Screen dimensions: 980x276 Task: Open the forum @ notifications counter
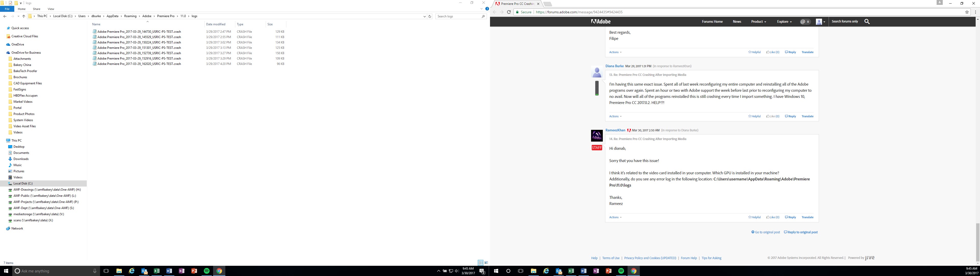pos(805,22)
